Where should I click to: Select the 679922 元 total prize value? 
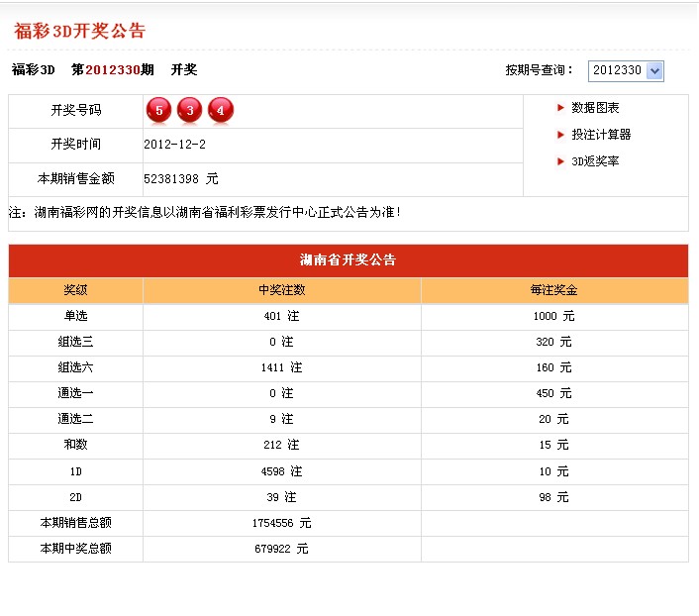[x=281, y=549]
